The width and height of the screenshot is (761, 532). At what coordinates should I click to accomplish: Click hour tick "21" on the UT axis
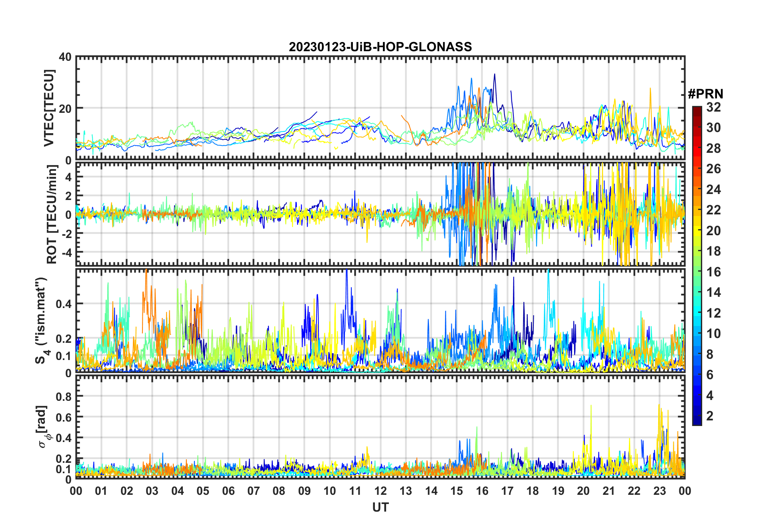[609, 491]
